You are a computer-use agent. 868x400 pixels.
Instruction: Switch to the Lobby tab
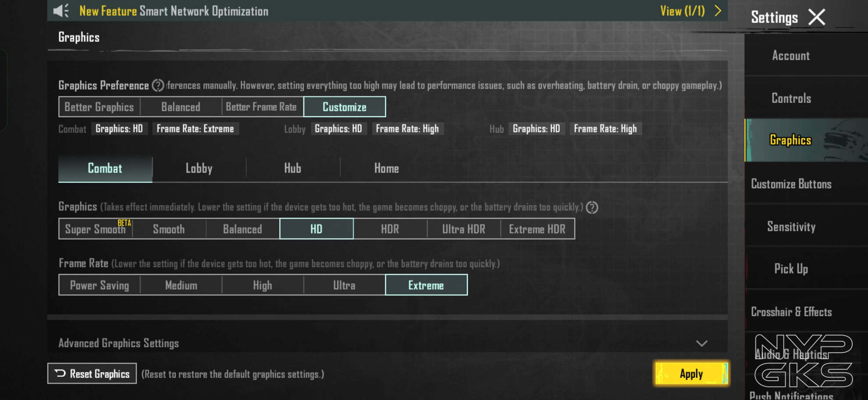pos(199,168)
